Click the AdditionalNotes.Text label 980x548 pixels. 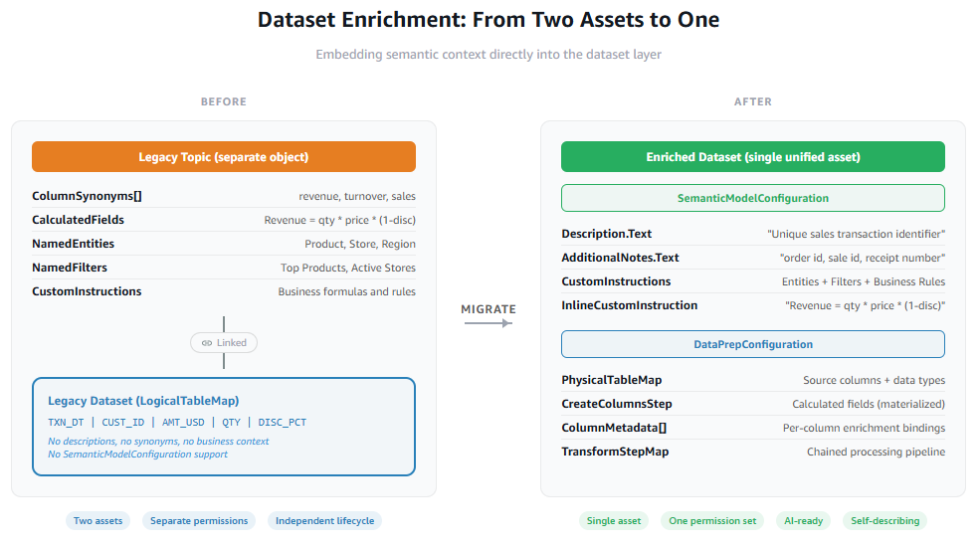point(620,258)
